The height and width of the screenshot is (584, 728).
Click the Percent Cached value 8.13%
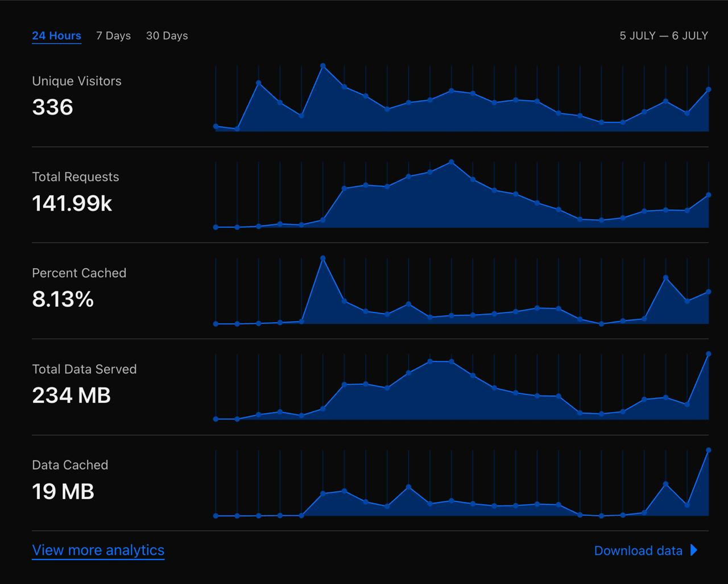tap(63, 299)
